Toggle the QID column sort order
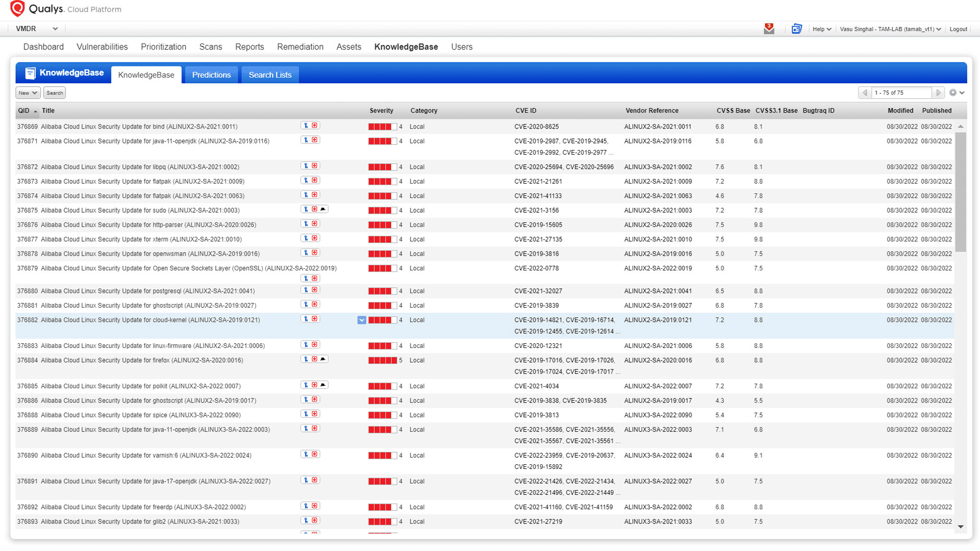Image resolution: width=980 pixels, height=551 pixels. pyautogui.click(x=23, y=110)
